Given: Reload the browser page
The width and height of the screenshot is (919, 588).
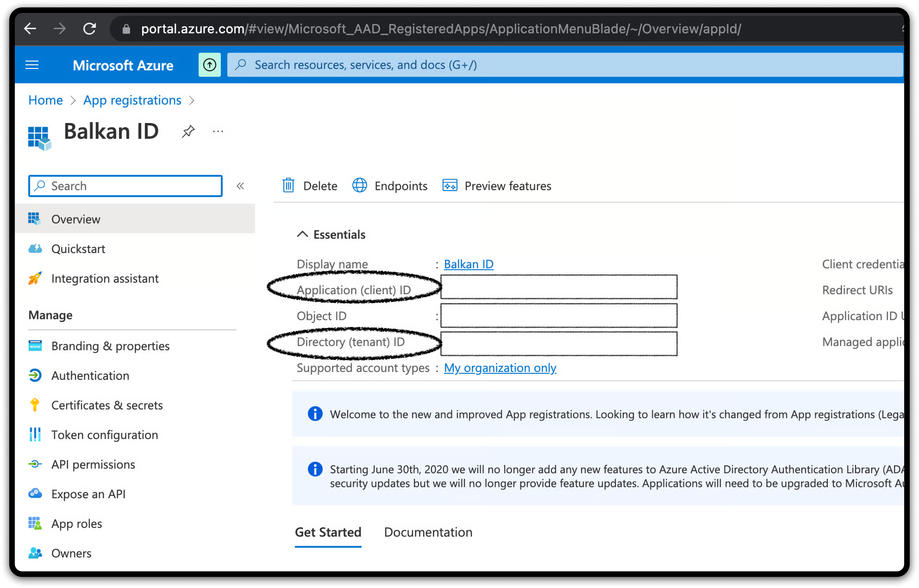Looking at the screenshot, I should click(89, 29).
